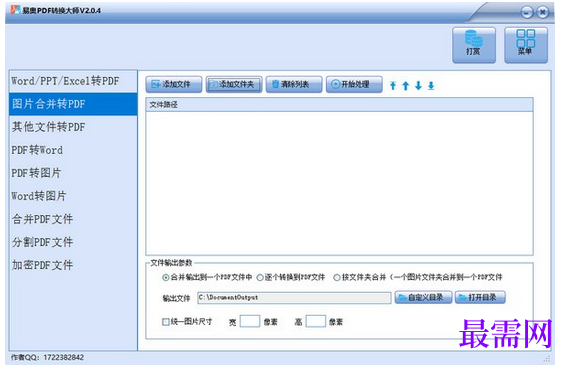Minimize the window with title bar button
This screenshot has height=365, width=571.
point(527,13)
